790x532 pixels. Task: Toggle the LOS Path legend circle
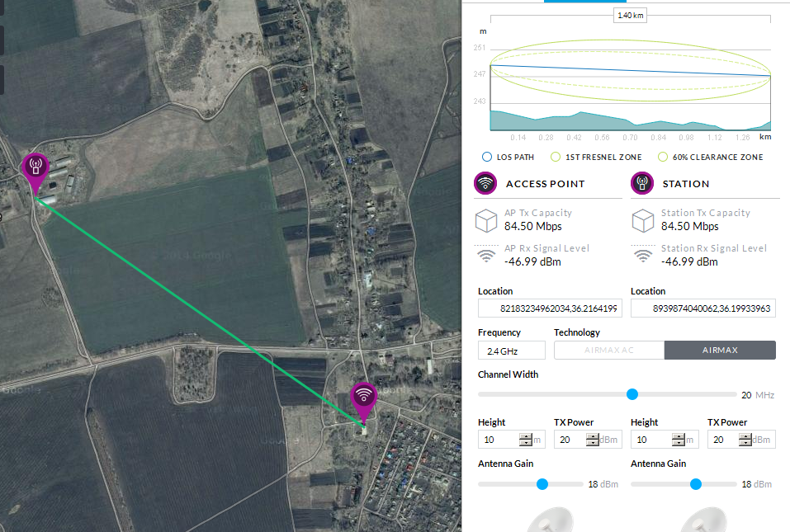coord(486,157)
